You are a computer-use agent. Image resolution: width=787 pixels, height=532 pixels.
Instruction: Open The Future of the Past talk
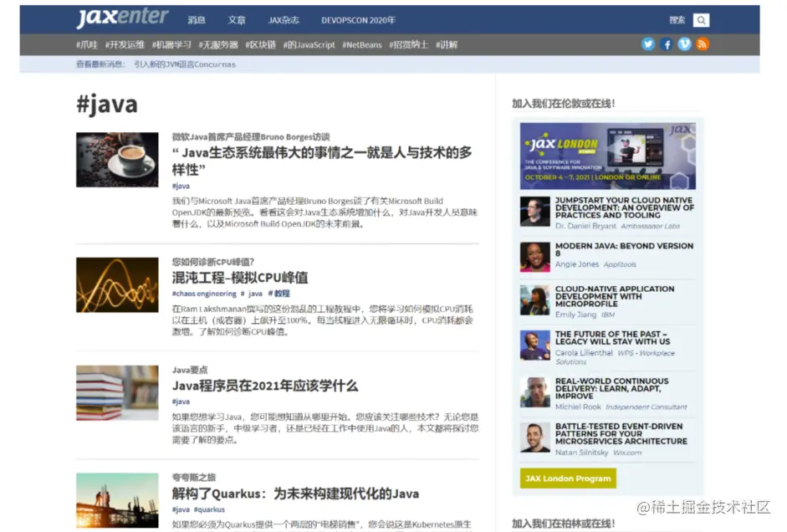(x=613, y=338)
